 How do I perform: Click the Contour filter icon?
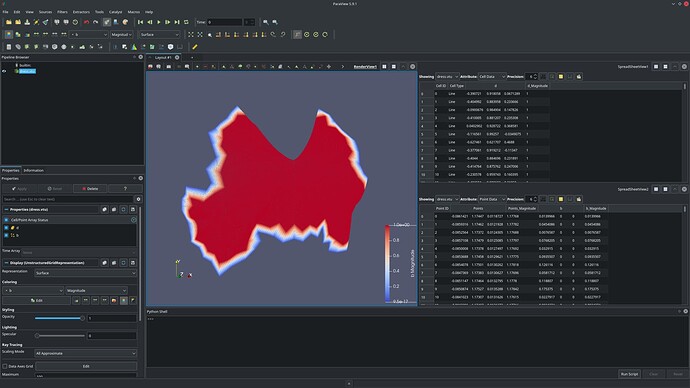[18, 47]
